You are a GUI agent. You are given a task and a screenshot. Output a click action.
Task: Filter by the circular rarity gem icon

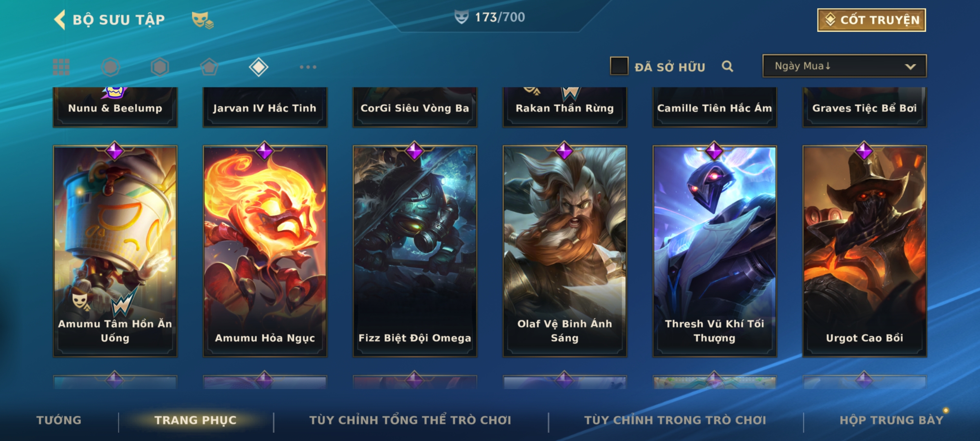pos(110,67)
